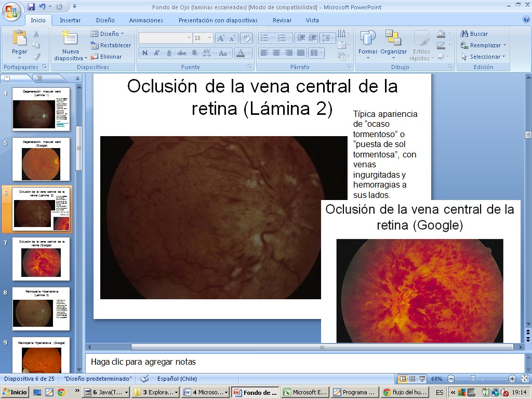Click Eliminar to delete the slide
The width and height of the screenshot is (532, 399).
[107, 57]
